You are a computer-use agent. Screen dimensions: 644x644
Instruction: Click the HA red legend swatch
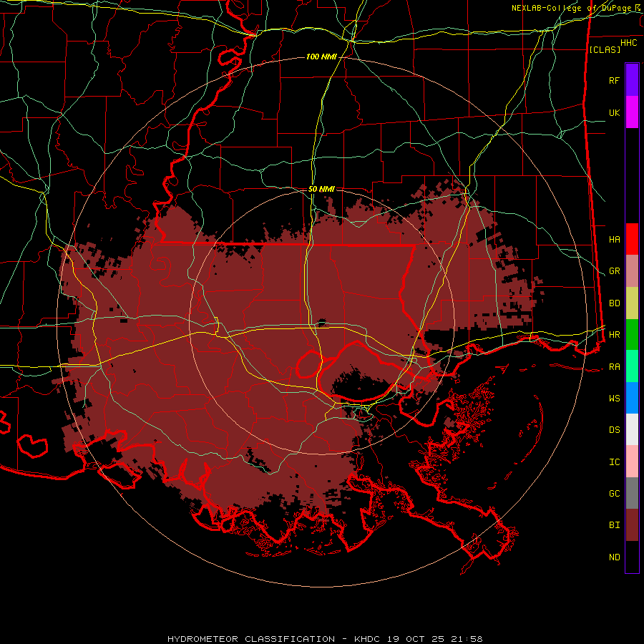pos(632,239)
